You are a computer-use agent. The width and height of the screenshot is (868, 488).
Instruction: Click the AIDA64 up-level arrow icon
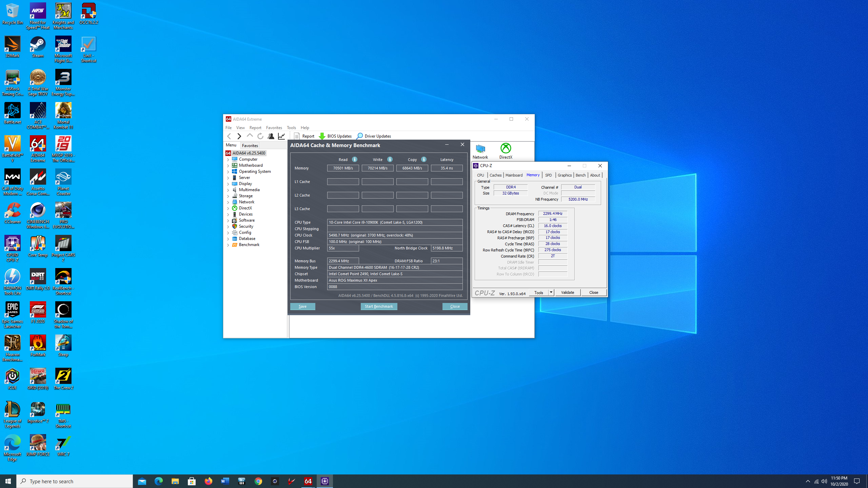click(x=250, y=136)
